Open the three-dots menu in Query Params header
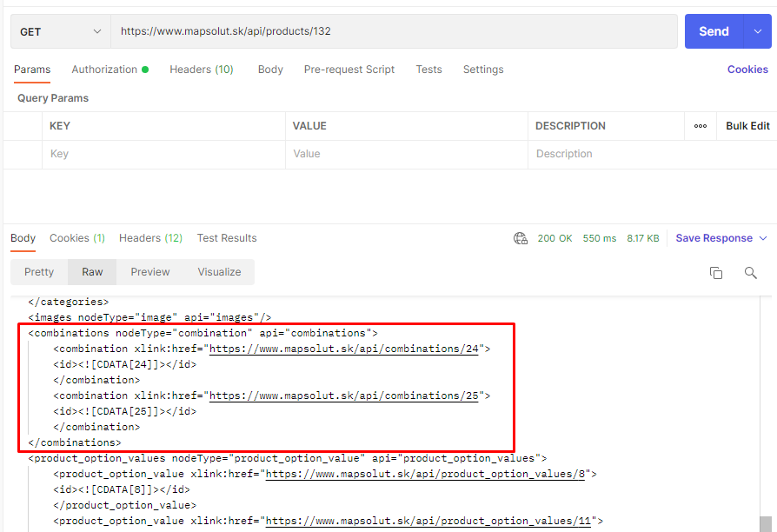Viewport: 777px width, 532px height. click(701, 125)
